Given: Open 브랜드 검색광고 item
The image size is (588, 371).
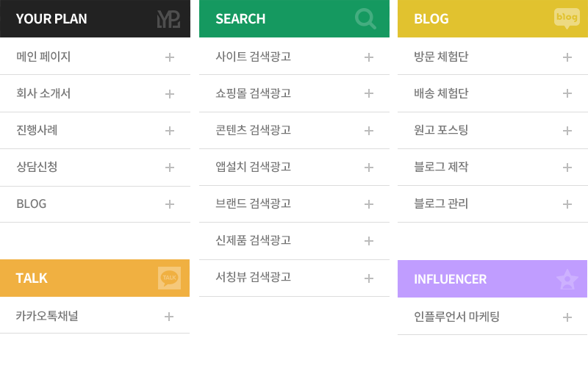Looking at the screenshot, I should pyautogui.click(x=295, y=203).
